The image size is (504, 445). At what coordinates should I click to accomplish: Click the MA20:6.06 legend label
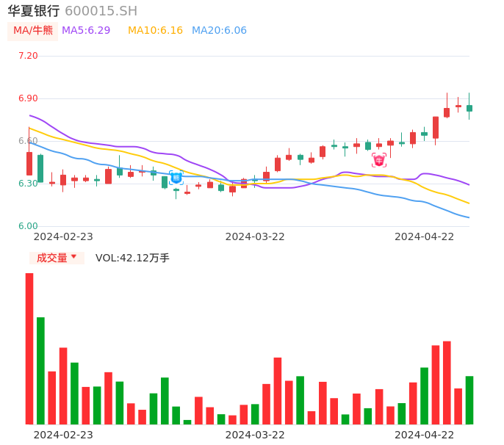pos(219,31)
